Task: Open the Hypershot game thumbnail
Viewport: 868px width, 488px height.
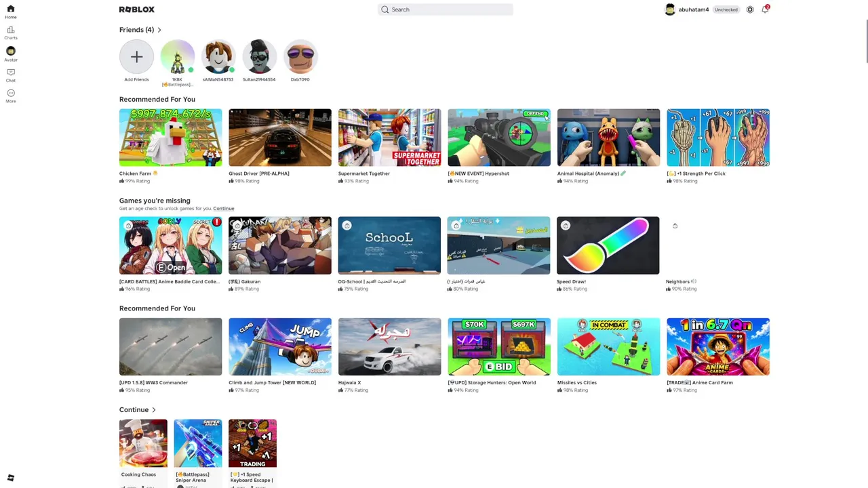Action: [x=499, y=138]
